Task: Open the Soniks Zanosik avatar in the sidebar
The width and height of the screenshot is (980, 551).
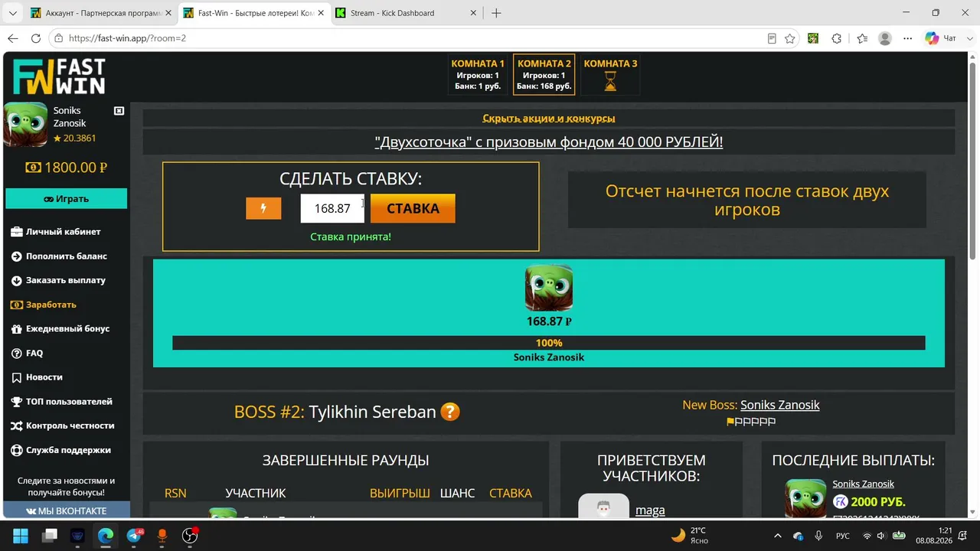Action: point(26,124)
